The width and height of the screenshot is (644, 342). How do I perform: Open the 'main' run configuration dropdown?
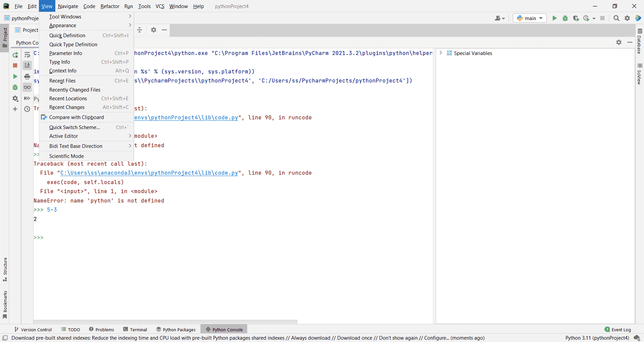click(530, 18)
